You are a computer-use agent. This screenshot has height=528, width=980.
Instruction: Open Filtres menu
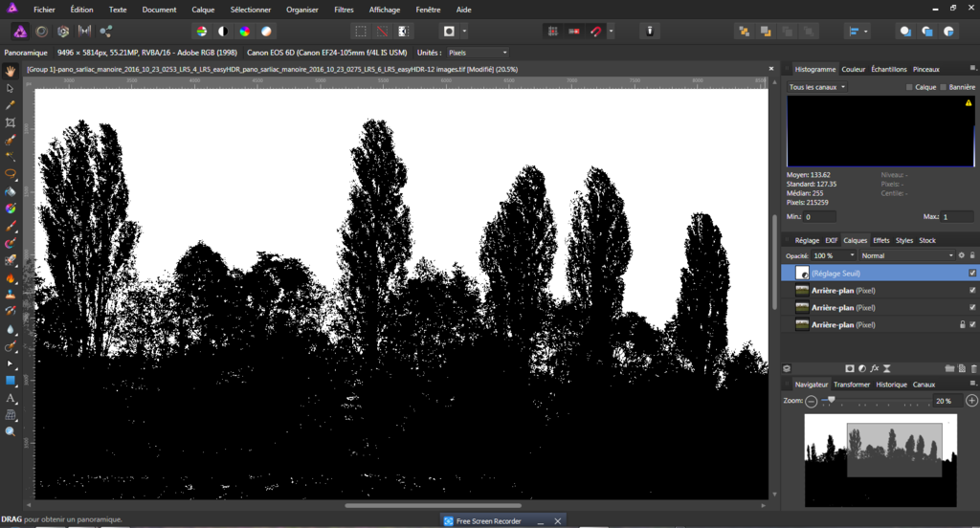[344, 10]
